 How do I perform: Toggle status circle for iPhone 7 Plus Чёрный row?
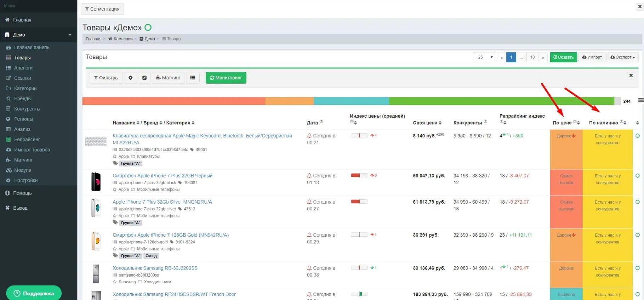pyautogui.click(x=638, y=176)
